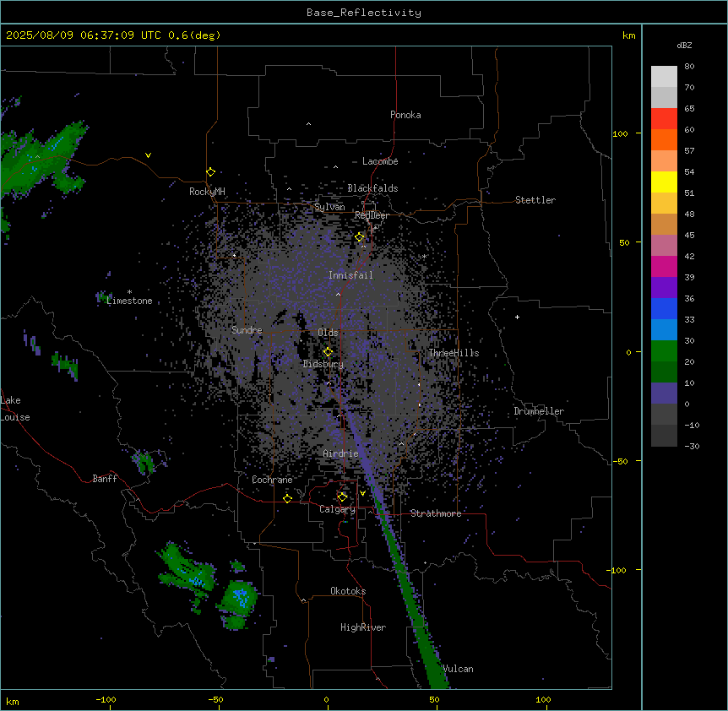Click the Airdrie city label
The width and height of the screenshot is (728, 711).
click(x=340, y=453)
